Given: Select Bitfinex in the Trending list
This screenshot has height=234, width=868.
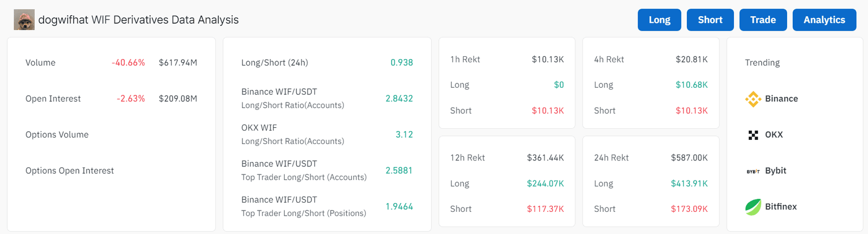Looking at the screenshot, I should point(781,206).
